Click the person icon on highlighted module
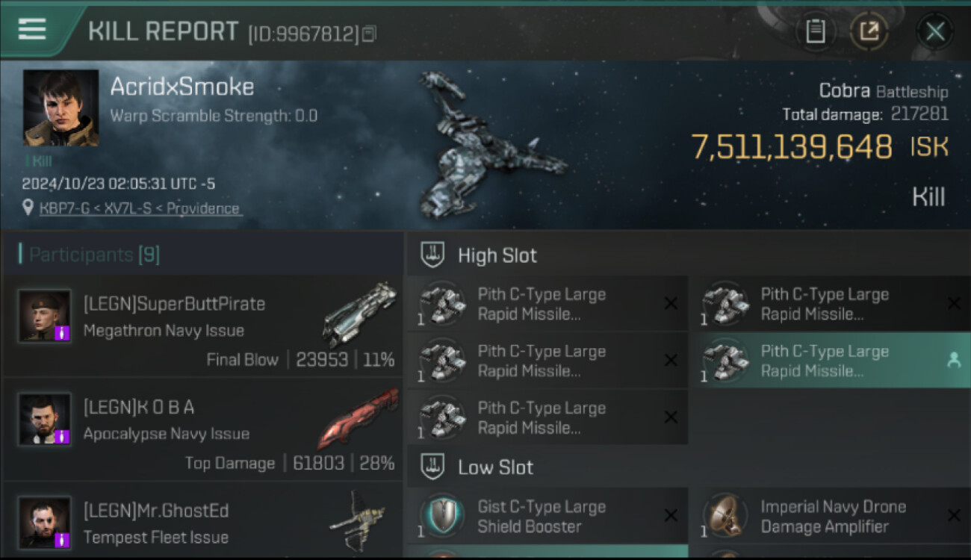971x560 pixels. pyautogui.click(x=954, y=360)
